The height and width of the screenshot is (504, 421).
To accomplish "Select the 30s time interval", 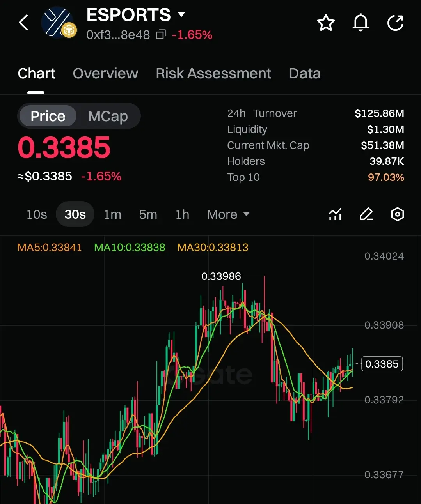I will pyautogui.click(x=75, y=214).
